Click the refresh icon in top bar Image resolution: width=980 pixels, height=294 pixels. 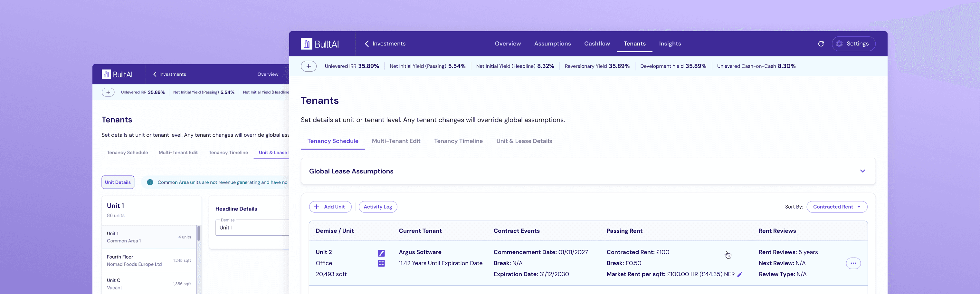821,44
